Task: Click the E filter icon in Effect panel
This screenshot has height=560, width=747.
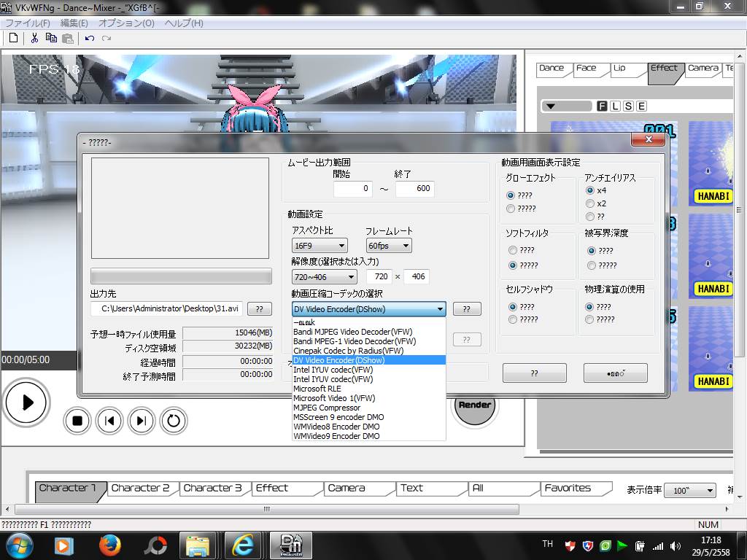Action: coord(642,106)
